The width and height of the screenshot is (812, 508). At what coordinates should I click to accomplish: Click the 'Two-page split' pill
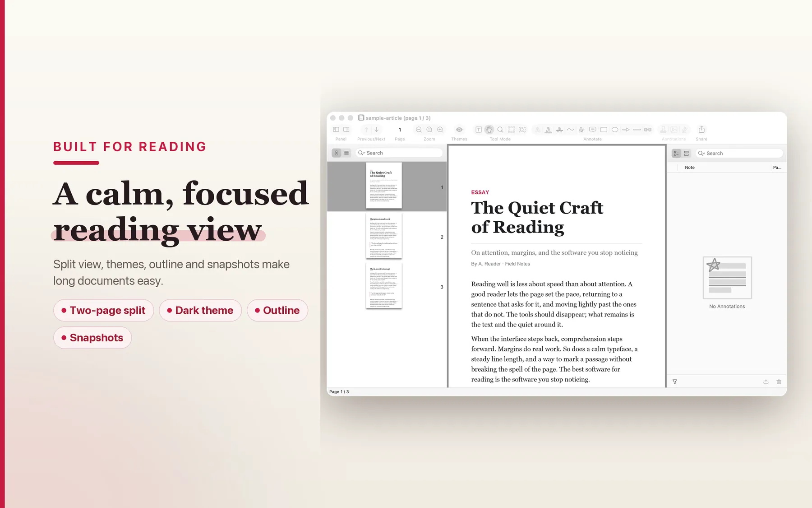tap(104, 310)
